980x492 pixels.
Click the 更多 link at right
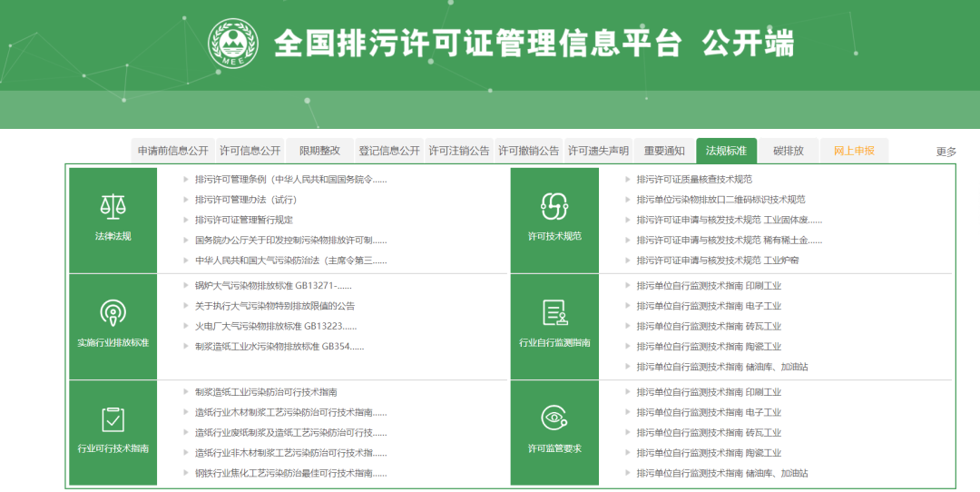pyautogui.click(x=946, y=152)
